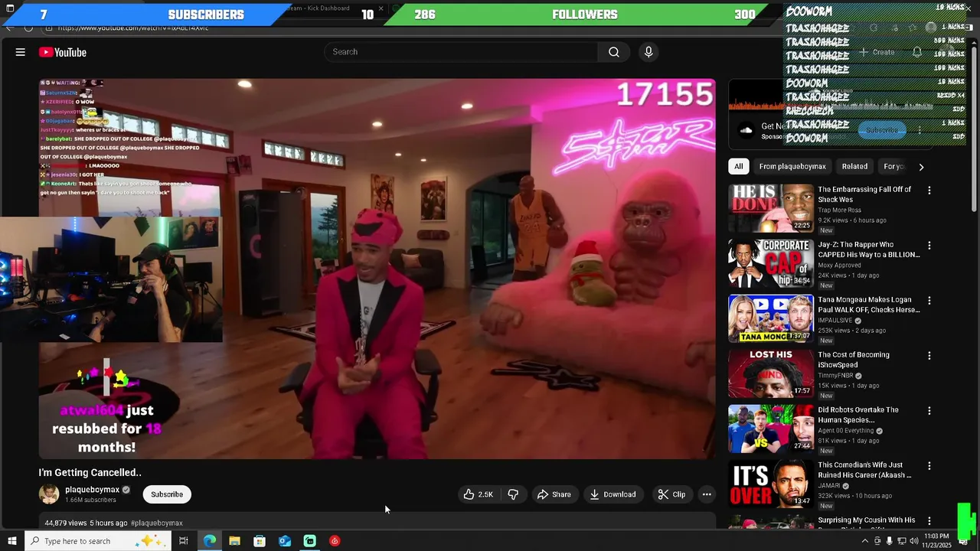980x551 pixels.
Task: Open the Jay-Z Corporate Cap video thumbnail
Action: click(x=771, y=263)
